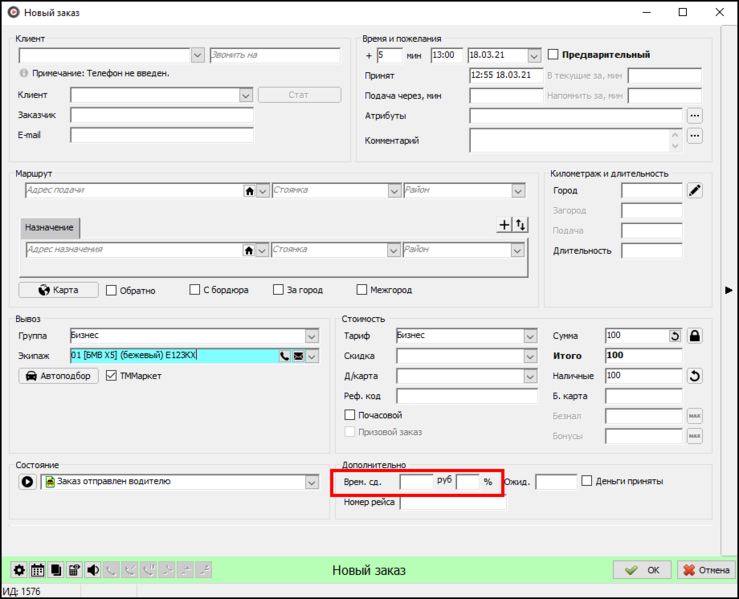Click the Номер рейса input field

(x=452, y=503)
